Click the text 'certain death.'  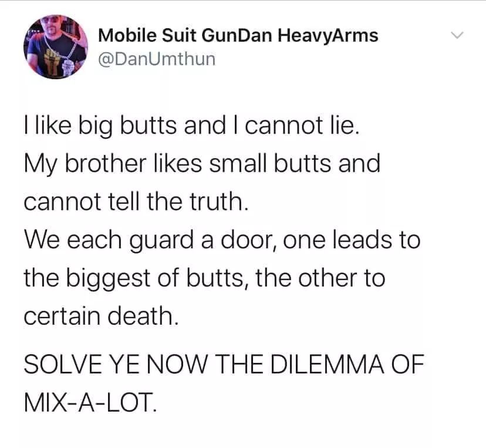(102, 316)
